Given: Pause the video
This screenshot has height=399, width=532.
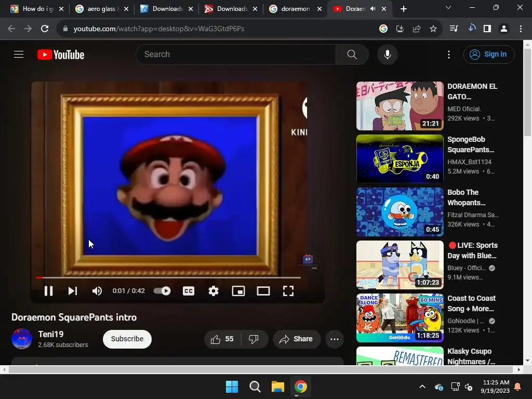Looking at the screenshot, I should point(48,291).
